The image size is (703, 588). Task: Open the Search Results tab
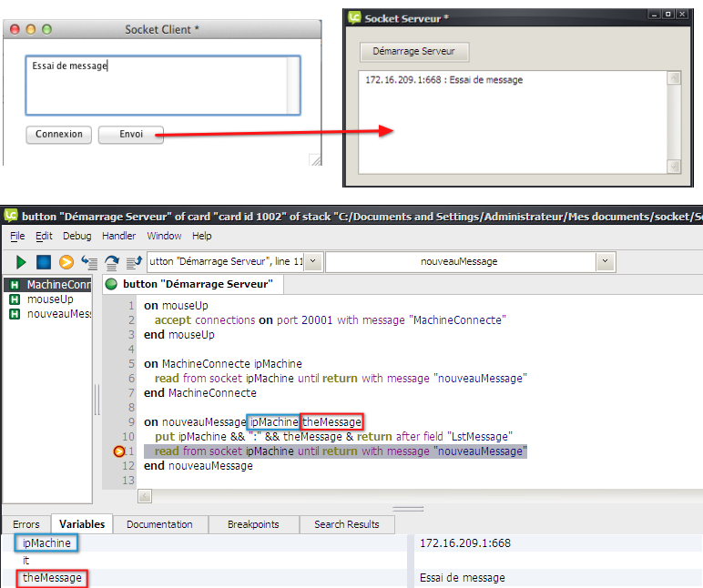pyautogui.click(x=347, y=524)
